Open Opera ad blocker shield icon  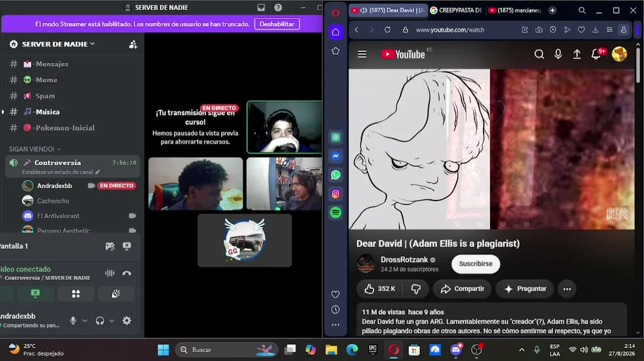tap(553, 30)
